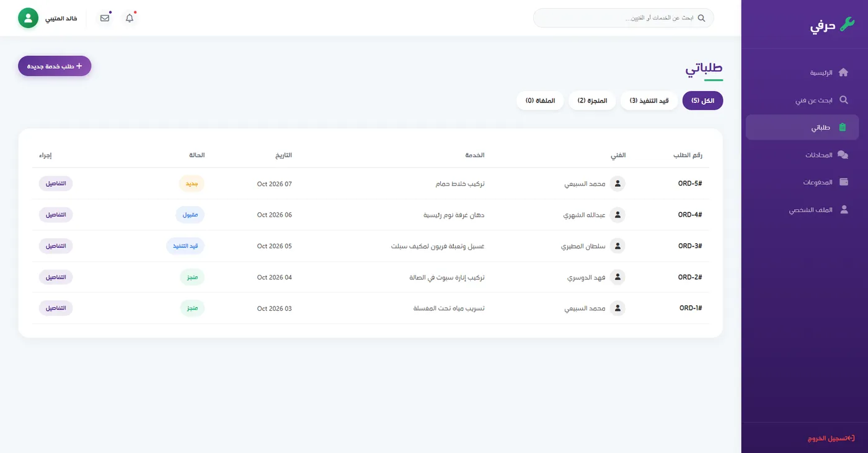Switch to المنجزة (2) tab
This screenshot has height=453, width=868.
[592, 101]
